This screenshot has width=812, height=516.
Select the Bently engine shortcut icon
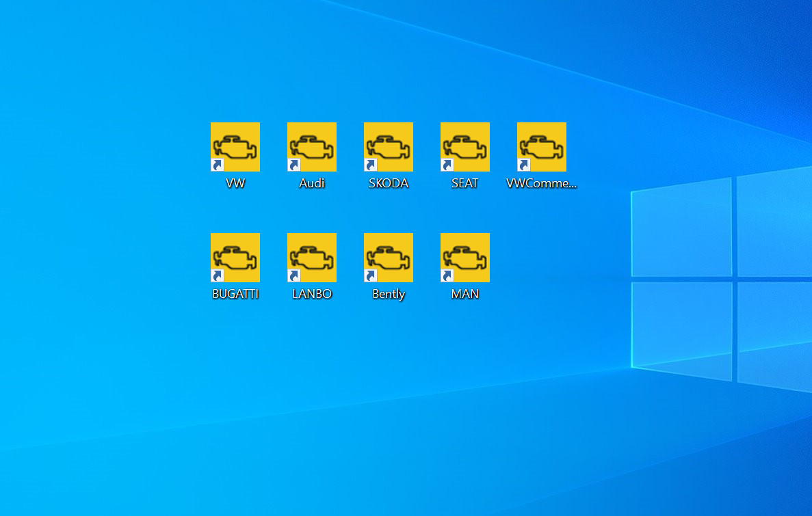click(x=389, y=258)
